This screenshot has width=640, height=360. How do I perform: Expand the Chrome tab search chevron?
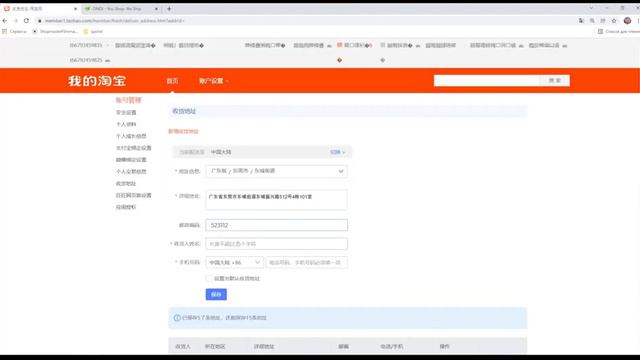pos(591,8)
